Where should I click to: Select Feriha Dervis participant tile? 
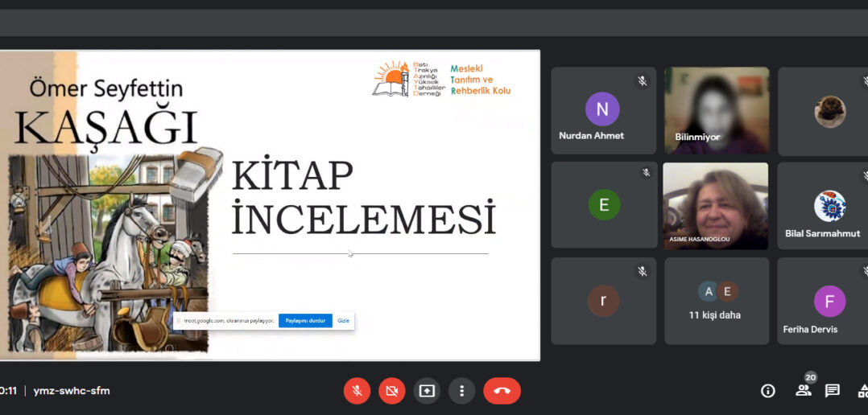(823, 301)
